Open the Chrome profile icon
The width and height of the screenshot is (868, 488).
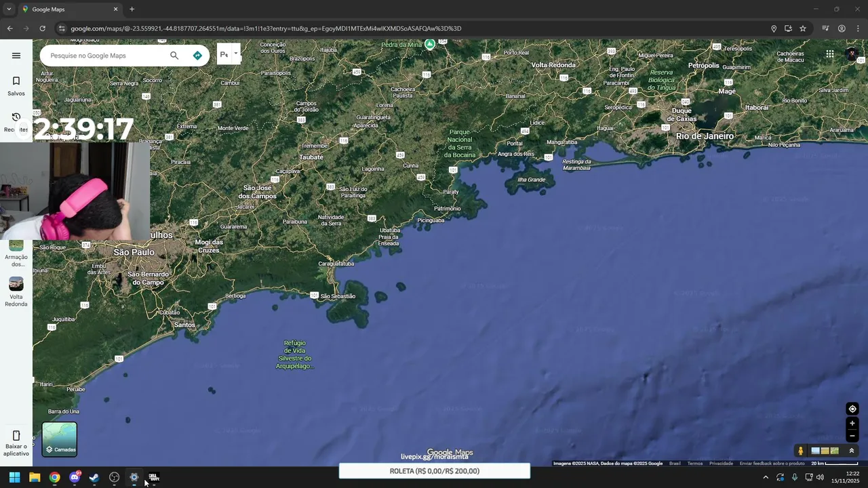coord(842,28)
